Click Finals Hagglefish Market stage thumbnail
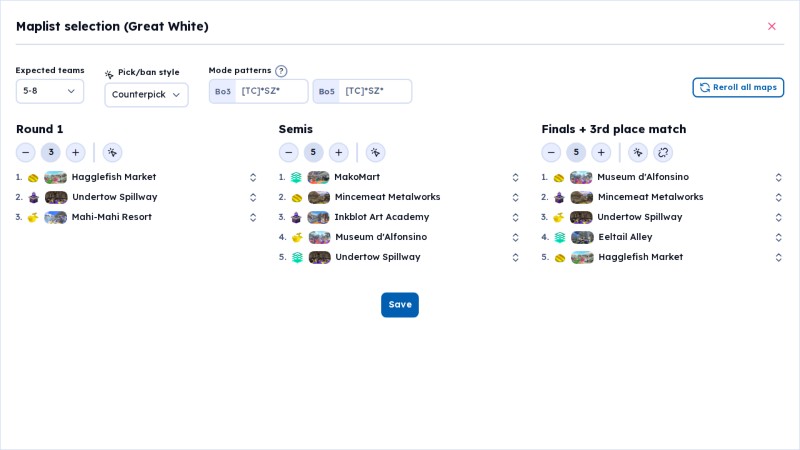 click(x=582, y=257)
